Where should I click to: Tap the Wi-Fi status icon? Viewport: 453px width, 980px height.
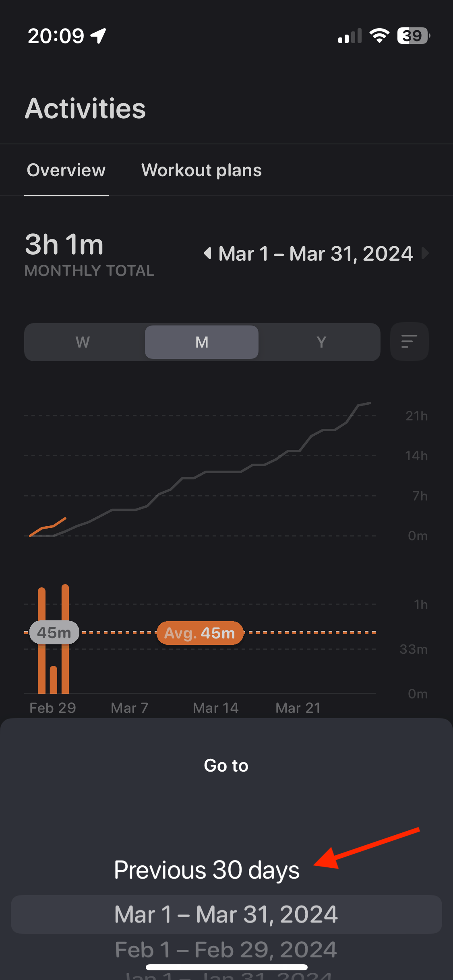(x=379, y=36)
